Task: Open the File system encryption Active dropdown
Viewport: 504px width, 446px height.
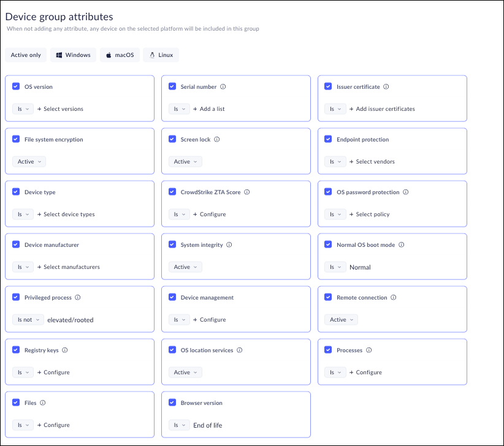Action: click(x=29, y=162)
